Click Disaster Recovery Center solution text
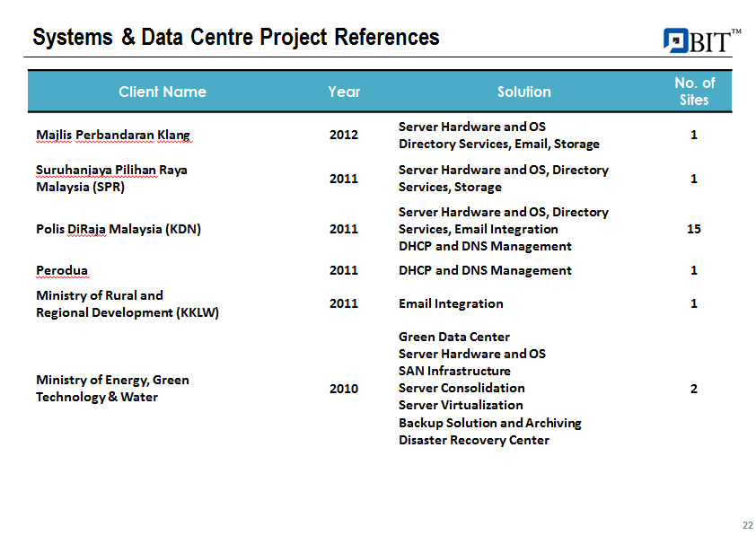Image resolution: width=756 pixels, height=535 pixels. [x=474, y=440]
